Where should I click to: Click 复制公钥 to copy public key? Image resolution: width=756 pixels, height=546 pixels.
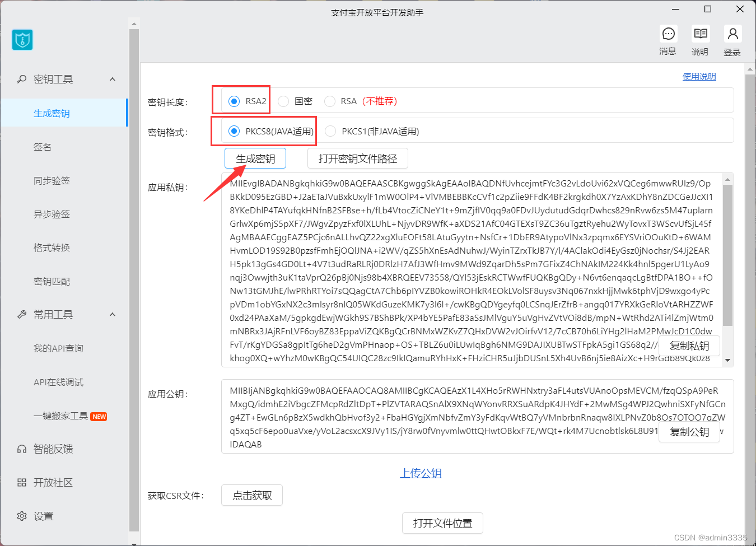click(689, 432)
